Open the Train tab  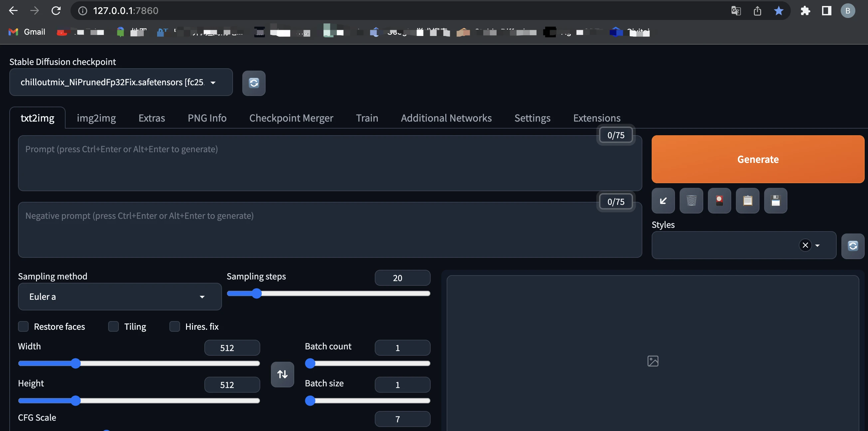tap(367, 118)
